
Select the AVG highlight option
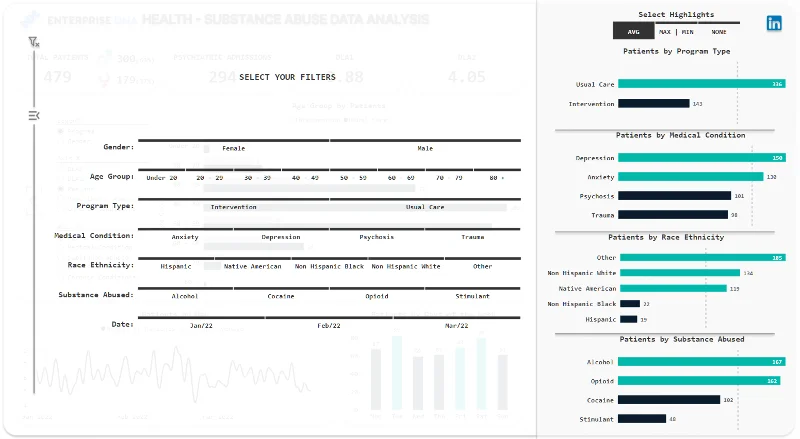[634, 32]
